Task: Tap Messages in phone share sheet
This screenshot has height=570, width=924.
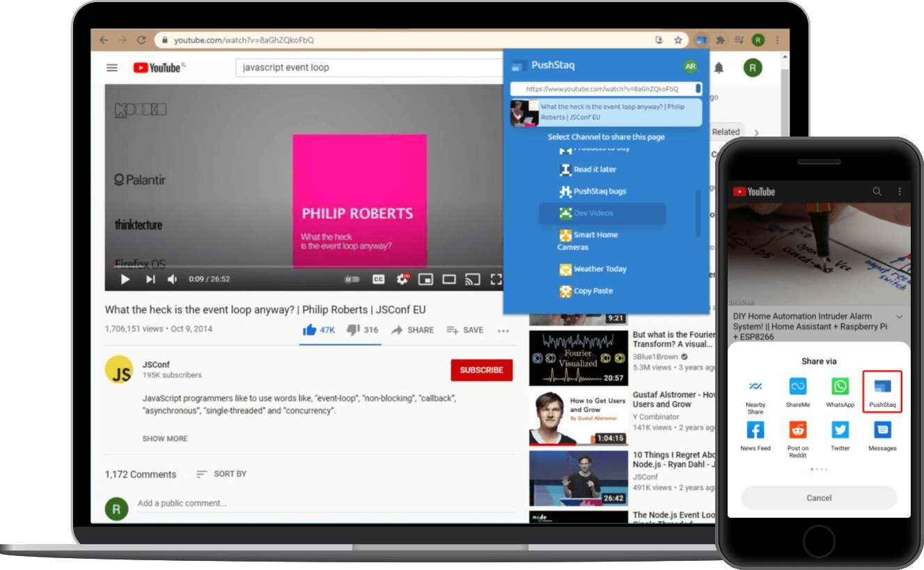Action: pyautogui.click(x=882, y=436)
